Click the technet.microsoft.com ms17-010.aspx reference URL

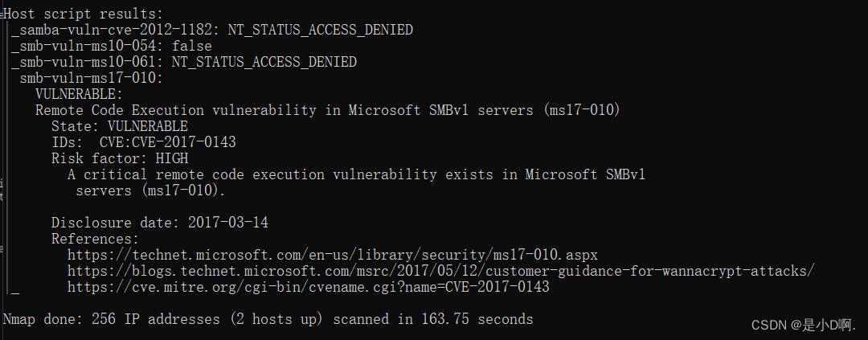click(333, 255)
